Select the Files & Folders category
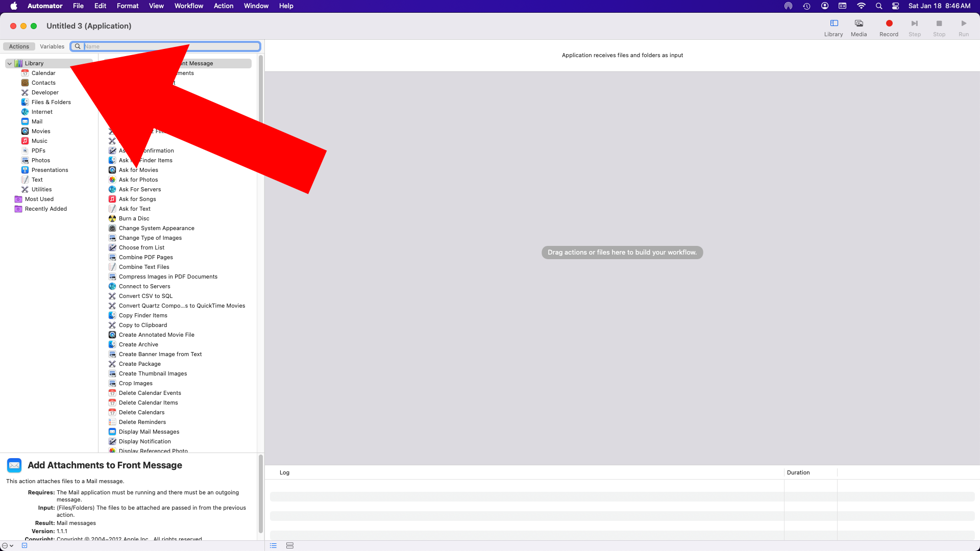Image resolution: width=980 pixels, height=551 pixels. [51, 102]
